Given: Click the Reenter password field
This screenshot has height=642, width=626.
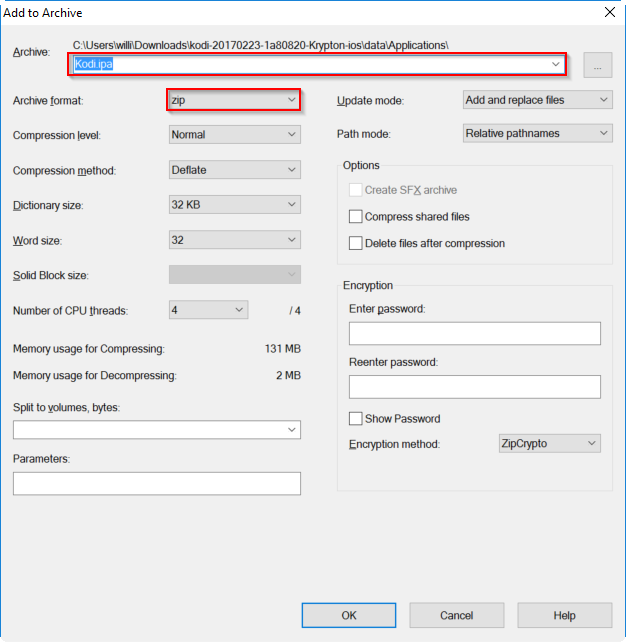Looking at the screenshot, I should point(475,387).
